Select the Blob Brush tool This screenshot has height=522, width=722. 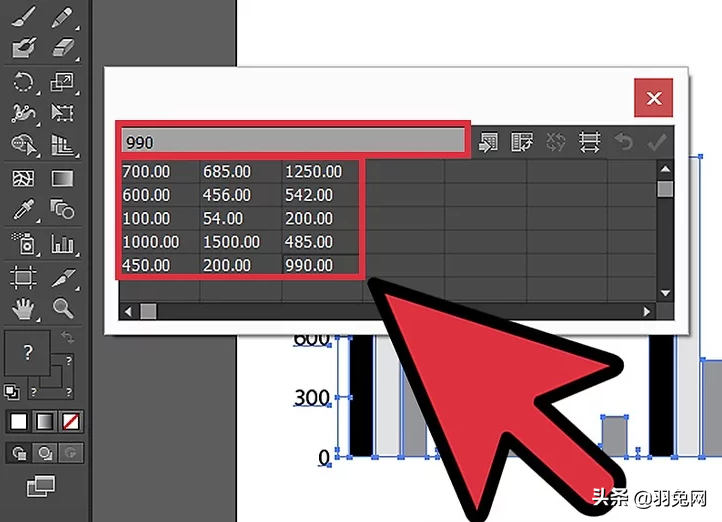coord(23,47)
